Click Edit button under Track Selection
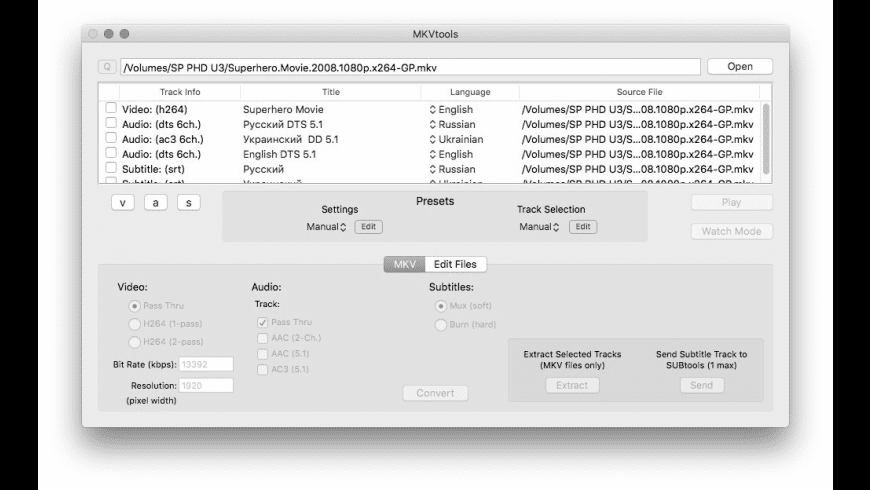 [x=583, y=227]
